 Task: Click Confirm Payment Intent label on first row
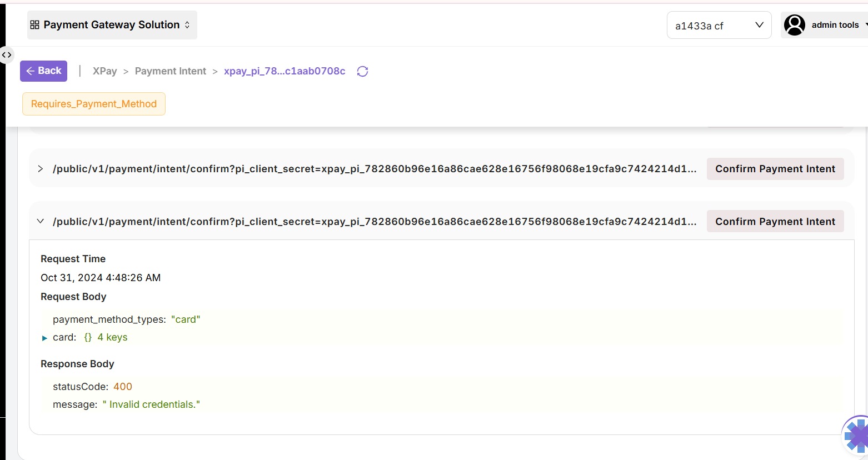pos(775,169)
